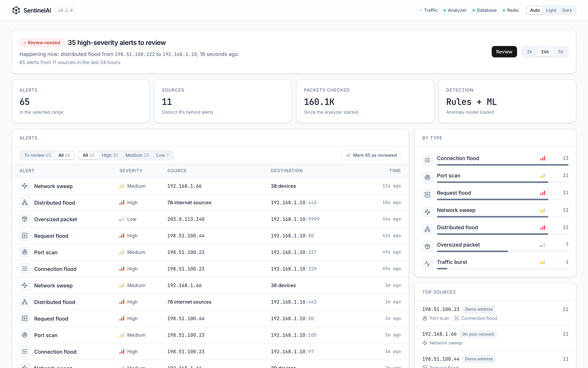The width and height of the screenshot is (588, 368).
Task: Set time range to 7d
Action: [x=560, y=52]
